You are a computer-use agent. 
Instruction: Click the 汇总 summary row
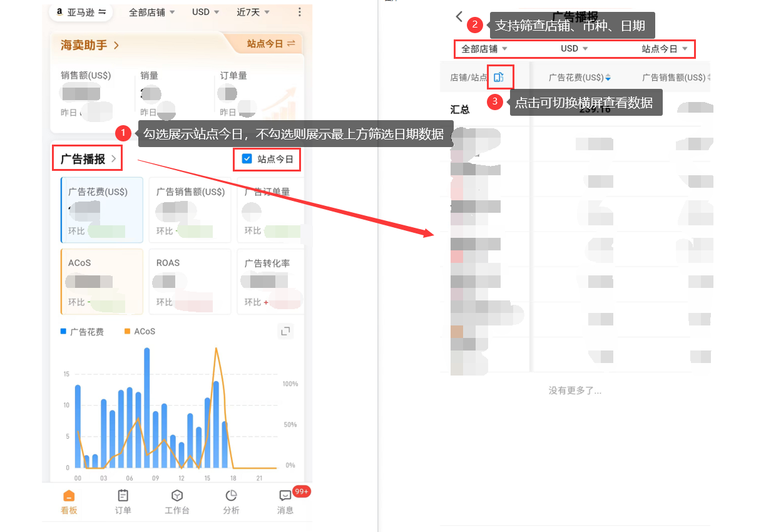575,110
